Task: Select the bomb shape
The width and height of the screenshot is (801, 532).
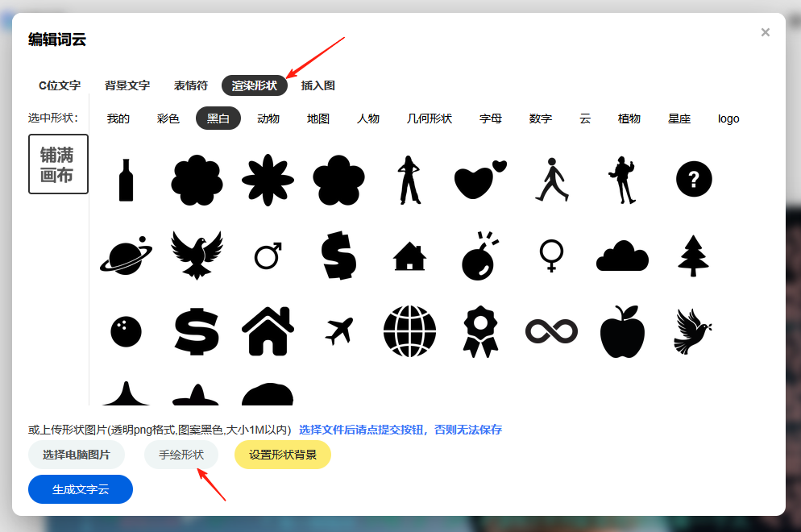Action: point(480,256)
